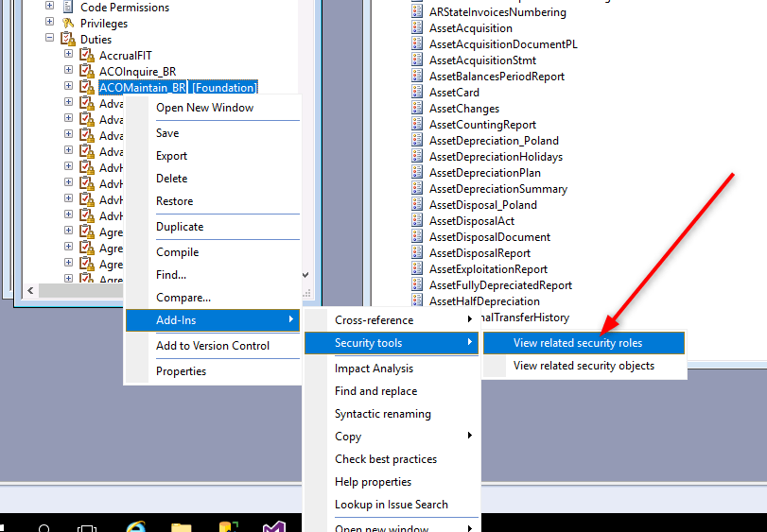Screen dimensions: 767x532
Task: Select AssetDepreciationPlan in the report list
Action: (484, 173)
